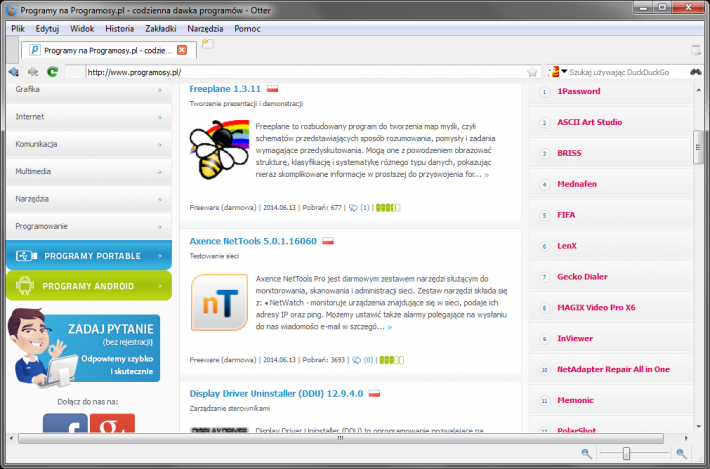The height and width of the screenshot is (469, 710).
Task: Go forward with the navigation arrow
Action: pos(33,72)
